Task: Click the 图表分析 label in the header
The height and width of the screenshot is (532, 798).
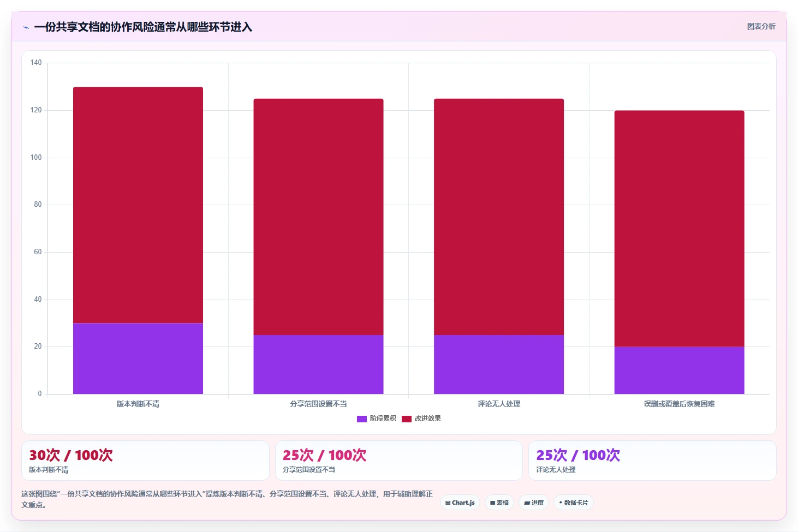Action: (761, 27)
